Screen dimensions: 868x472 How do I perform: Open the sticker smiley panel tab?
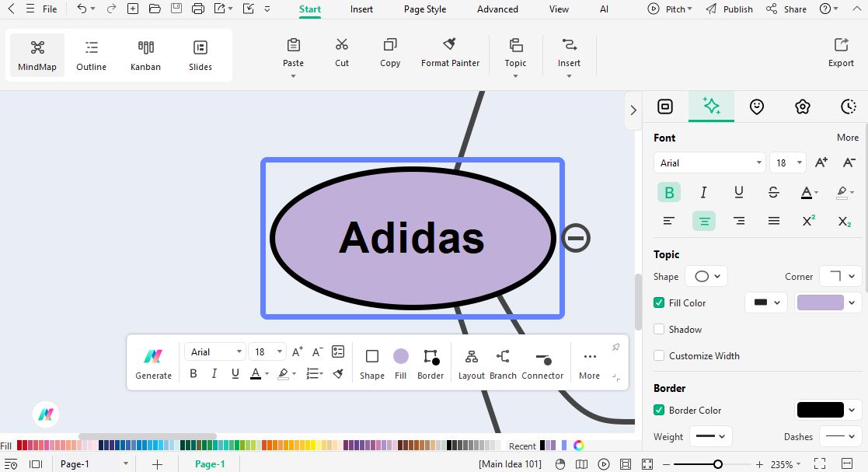click(757, 107)
